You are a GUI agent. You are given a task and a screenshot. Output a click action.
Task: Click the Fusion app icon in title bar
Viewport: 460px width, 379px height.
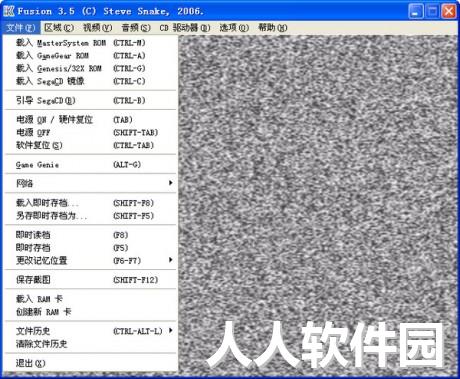[9, 11]
